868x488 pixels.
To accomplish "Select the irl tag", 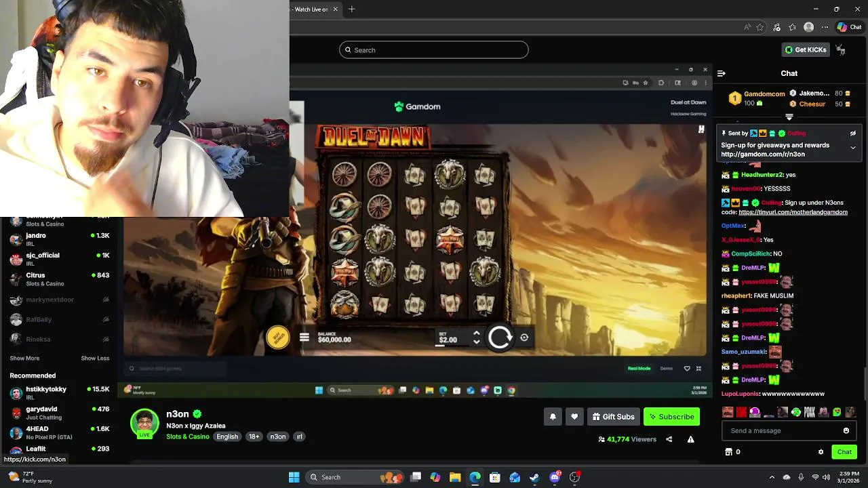I will 299,436.
